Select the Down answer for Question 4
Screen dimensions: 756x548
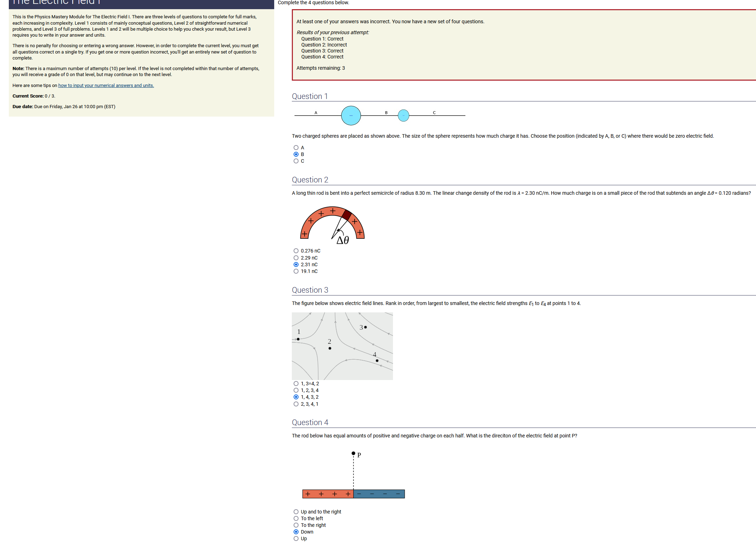tap(296, 532)
